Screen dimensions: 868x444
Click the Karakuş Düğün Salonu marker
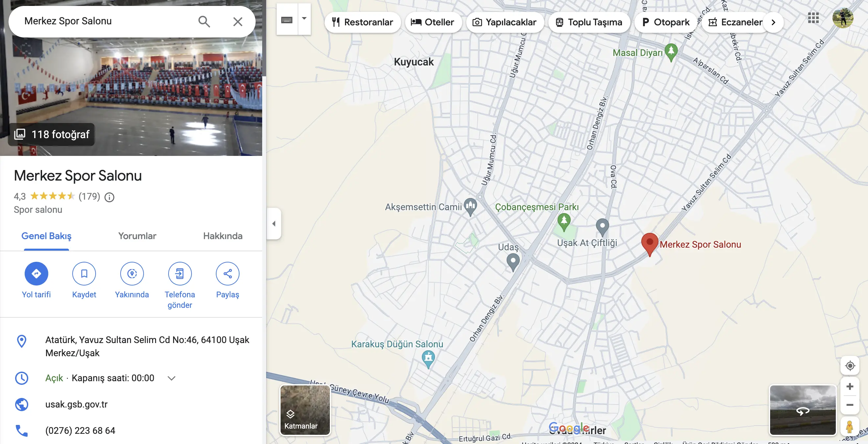[x=428, y=358]
